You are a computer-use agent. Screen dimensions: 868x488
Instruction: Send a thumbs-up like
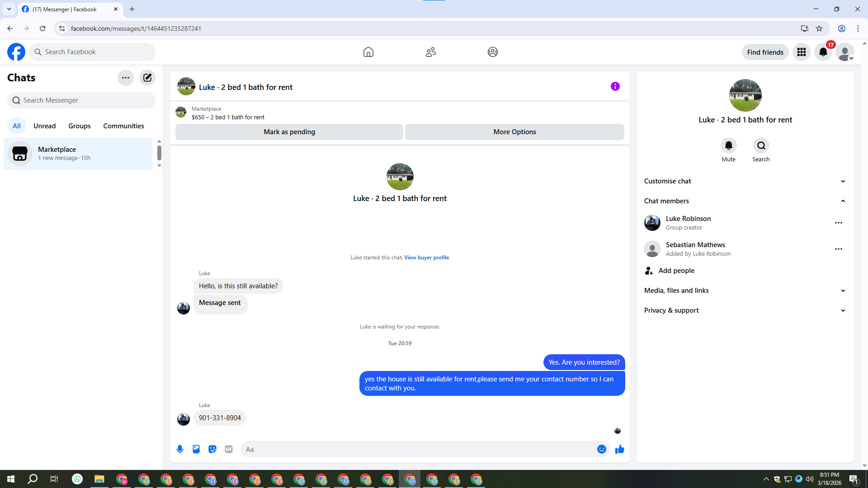click(619, 449)
